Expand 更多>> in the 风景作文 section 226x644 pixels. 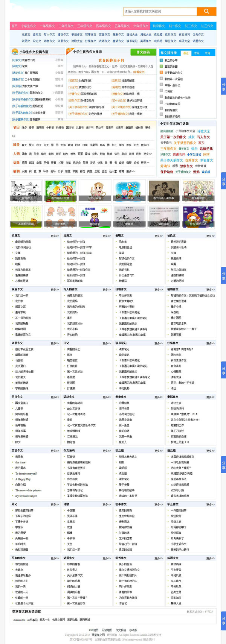pyautogui.click(x=55, y=343)
